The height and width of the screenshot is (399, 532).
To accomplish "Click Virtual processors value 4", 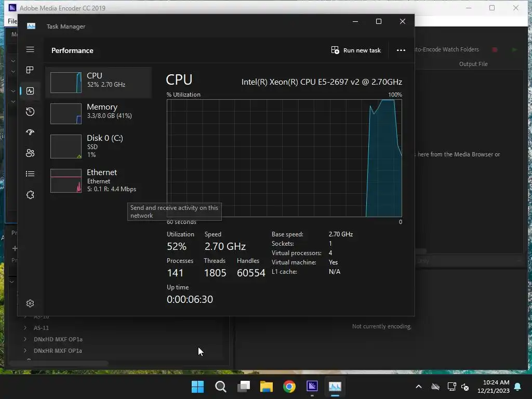I will tap(330, 253).
